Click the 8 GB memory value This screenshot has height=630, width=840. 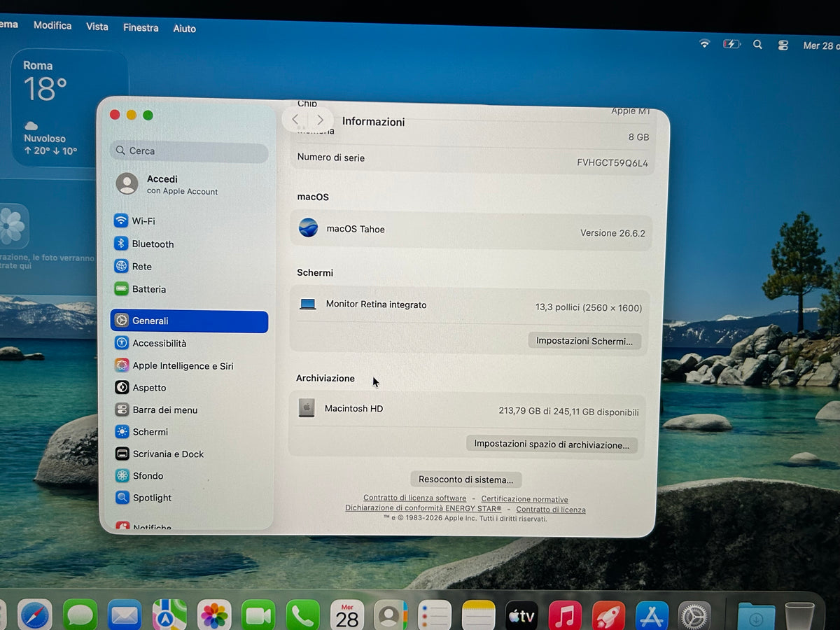638,137
